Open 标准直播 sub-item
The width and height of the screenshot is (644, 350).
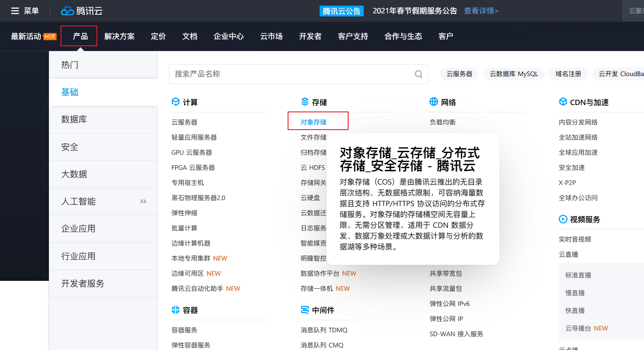click(578, 275)
